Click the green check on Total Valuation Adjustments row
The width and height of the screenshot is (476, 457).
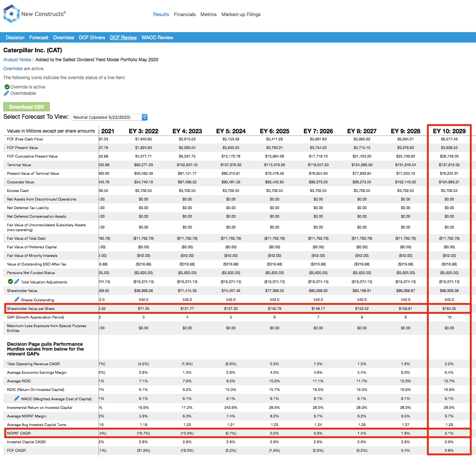click(x=10, y=282)
